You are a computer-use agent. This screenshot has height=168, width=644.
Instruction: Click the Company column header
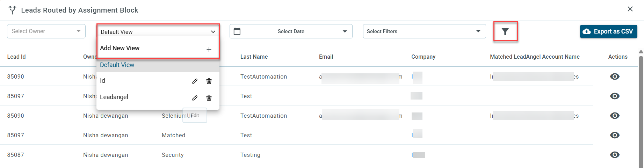[x=423, y=57]
